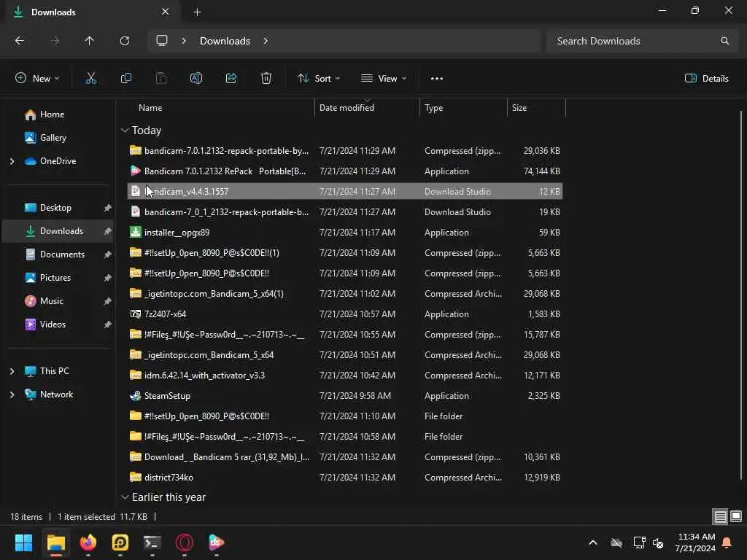Refresh the Downloads folder

click(x=124, y=41)
